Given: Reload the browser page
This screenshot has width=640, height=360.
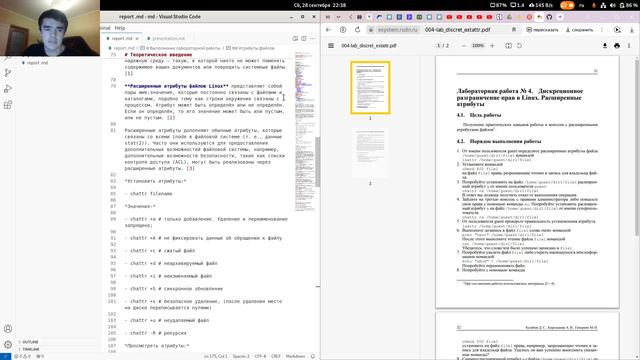Looking at the screenshot, I should tap(358, 30).
